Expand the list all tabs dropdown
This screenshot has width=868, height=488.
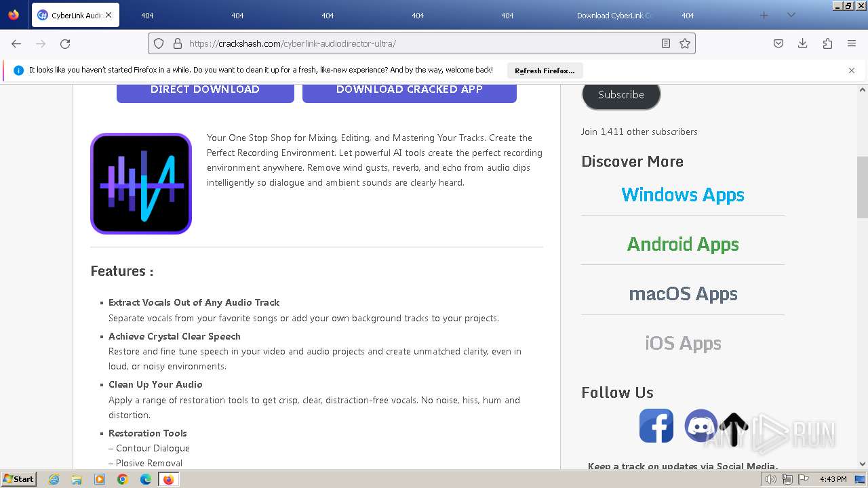(x=791, y=16)
